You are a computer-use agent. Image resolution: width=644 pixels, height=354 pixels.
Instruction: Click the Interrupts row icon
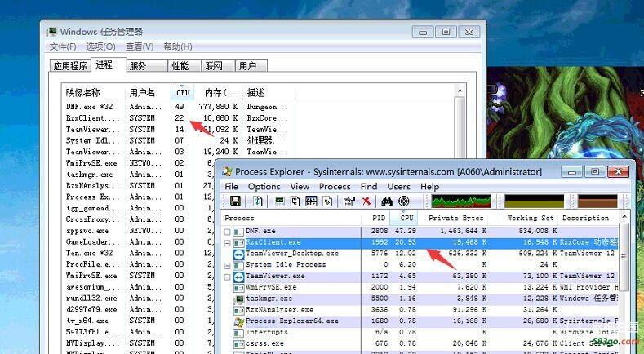point(238,333)
